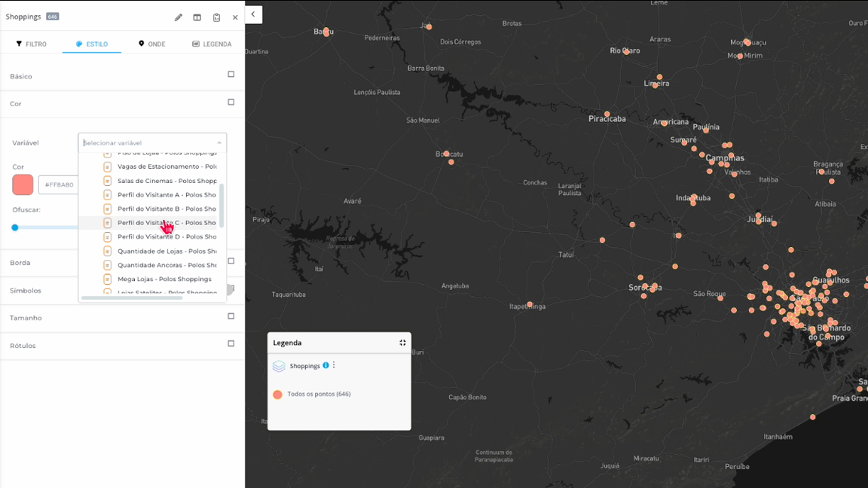Collapse the Selecionar variável dropdown arrow
This screenshot has width=868, height=488.
219,143
